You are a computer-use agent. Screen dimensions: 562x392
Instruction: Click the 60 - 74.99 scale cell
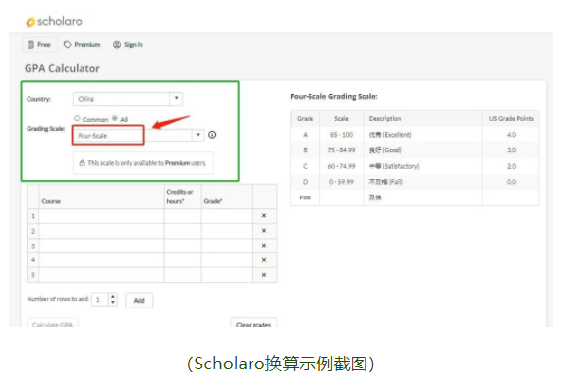(341, 166)
